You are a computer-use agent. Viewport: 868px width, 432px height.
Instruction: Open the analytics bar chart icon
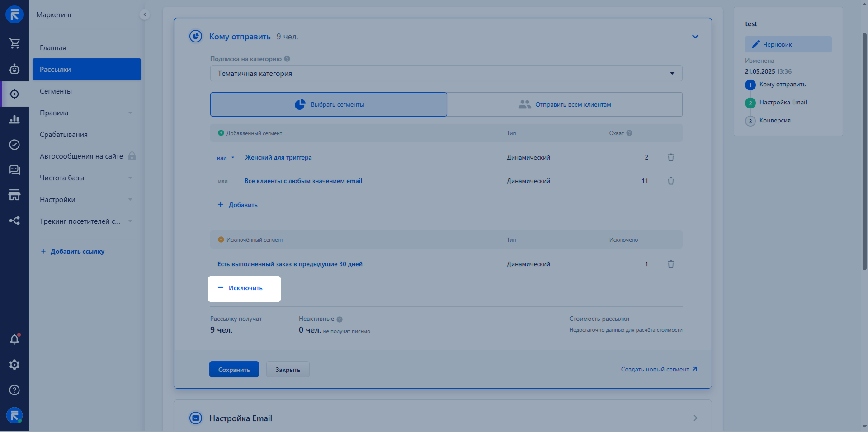pos(14,119)
